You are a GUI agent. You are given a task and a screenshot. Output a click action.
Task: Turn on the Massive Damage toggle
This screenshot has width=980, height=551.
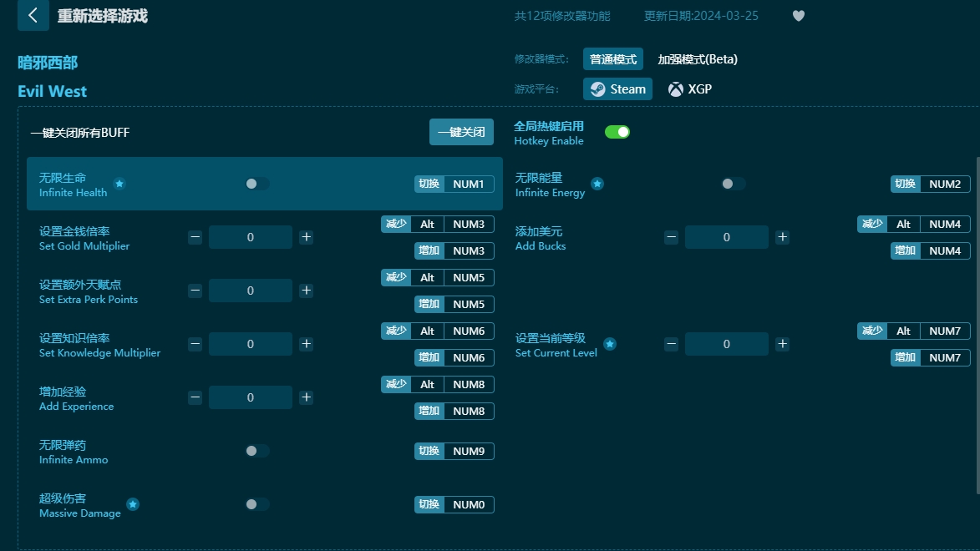click(x=256, y=504)
